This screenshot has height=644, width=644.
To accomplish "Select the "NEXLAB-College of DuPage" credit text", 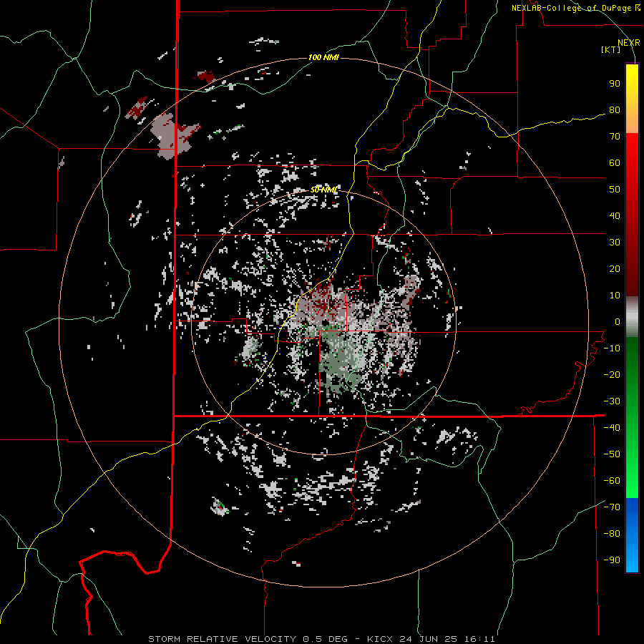I will coord(572,8).
